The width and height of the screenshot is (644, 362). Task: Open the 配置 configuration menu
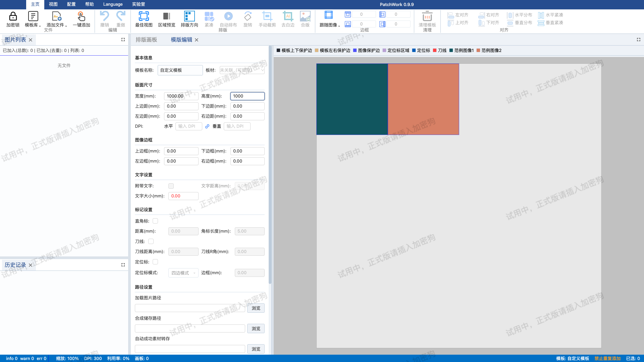(x=71, y=4)
